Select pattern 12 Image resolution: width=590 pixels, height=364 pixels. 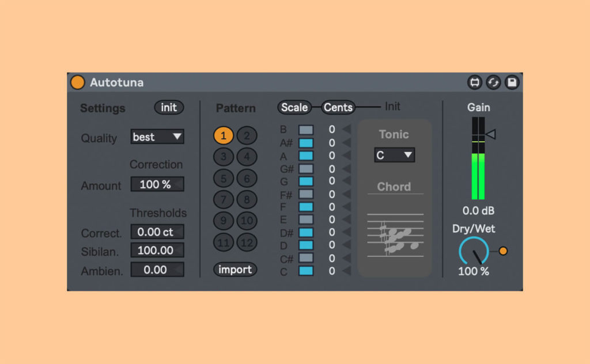tap(247, 242)
